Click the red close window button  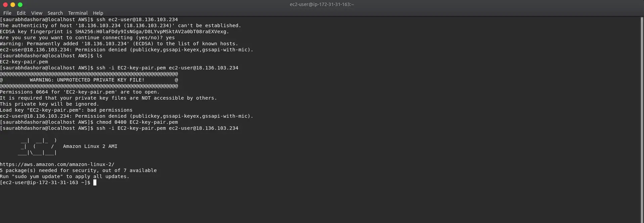pyautogui.click(x=5, y=5)
